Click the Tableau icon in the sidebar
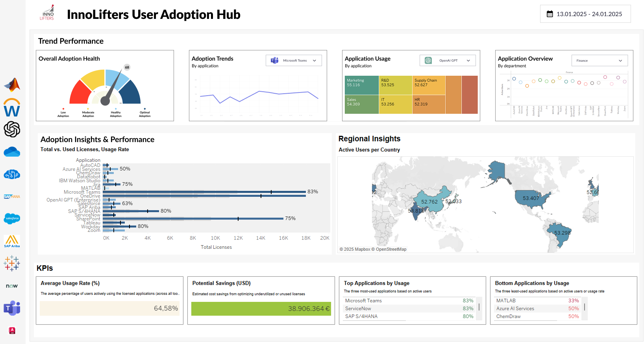 [x=12, y=263]
